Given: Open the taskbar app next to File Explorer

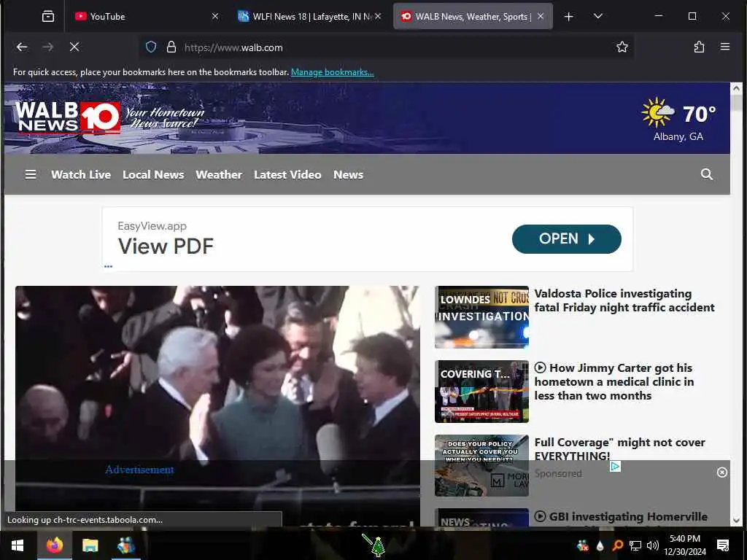Looking at the screenshot, I should 125,545.
